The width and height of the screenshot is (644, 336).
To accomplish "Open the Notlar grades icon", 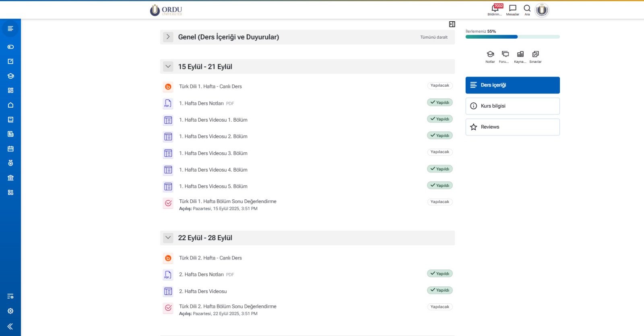I will (x=490, y=55).
